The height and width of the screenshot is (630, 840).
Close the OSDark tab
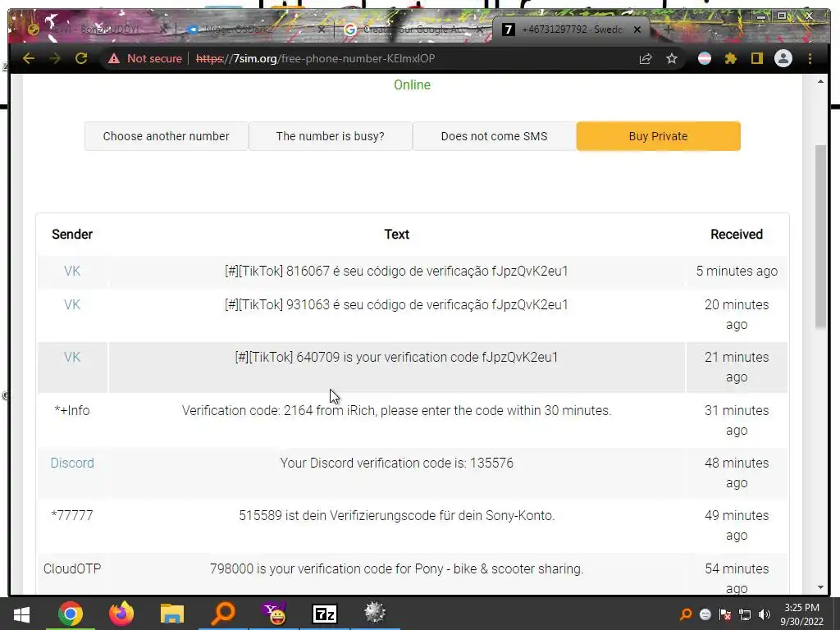coord(322,30)
